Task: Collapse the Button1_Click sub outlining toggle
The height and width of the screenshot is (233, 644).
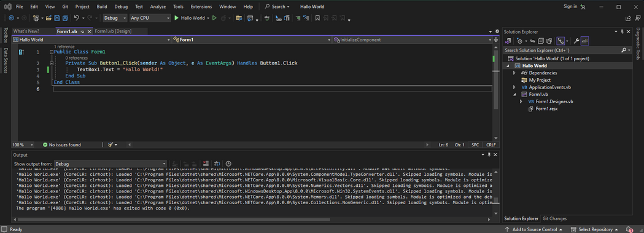Action: (x=51, y=63)
